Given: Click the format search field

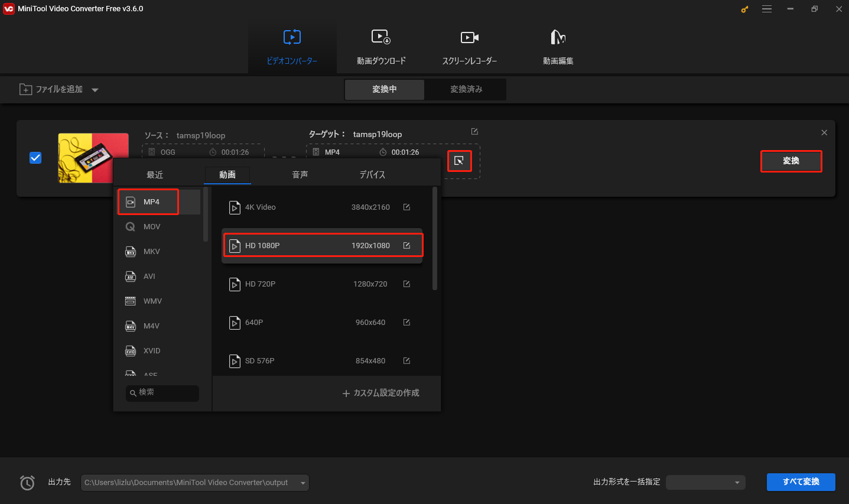Looking at the screenshot, I should pyautogui.click(x=162, y=393).
